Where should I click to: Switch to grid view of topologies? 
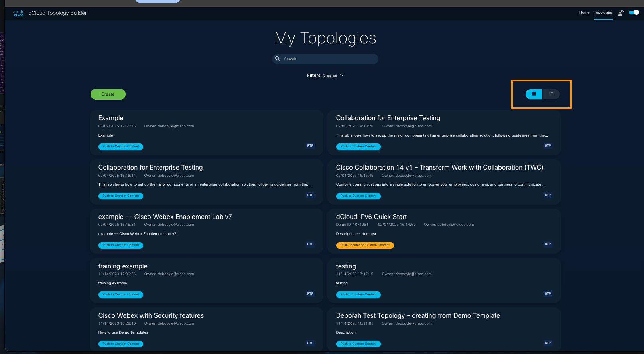click(x=534, y=94)
